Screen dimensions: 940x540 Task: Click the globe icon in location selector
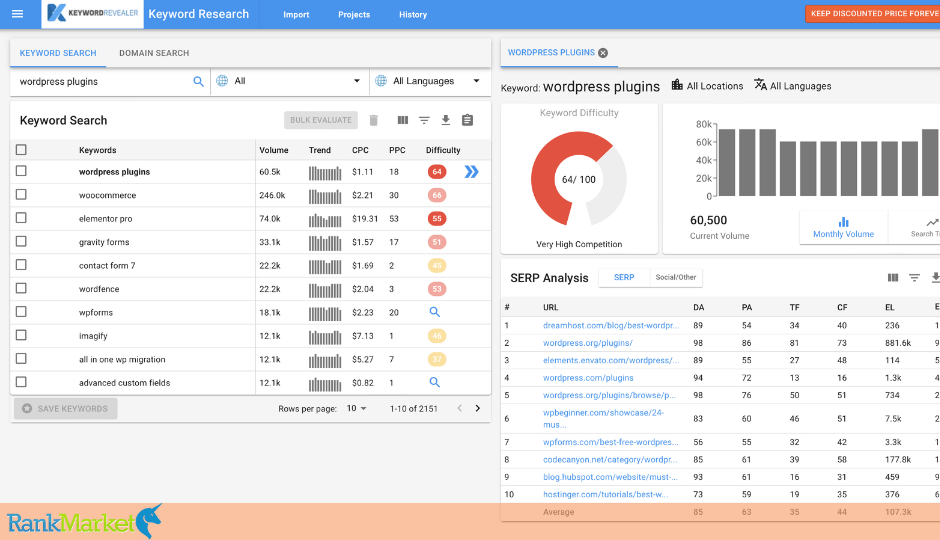222,81
